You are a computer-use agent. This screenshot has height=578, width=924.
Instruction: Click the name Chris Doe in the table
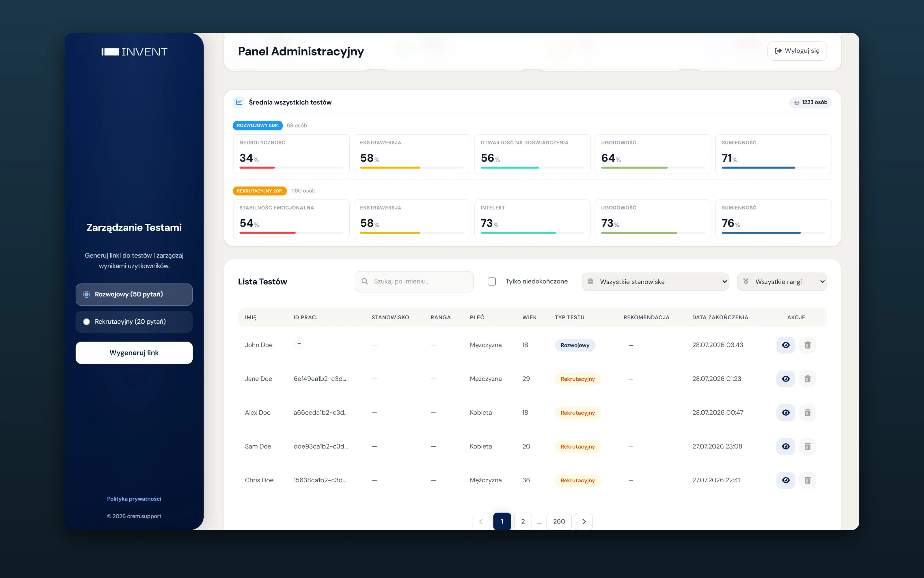tap(259, 480)
